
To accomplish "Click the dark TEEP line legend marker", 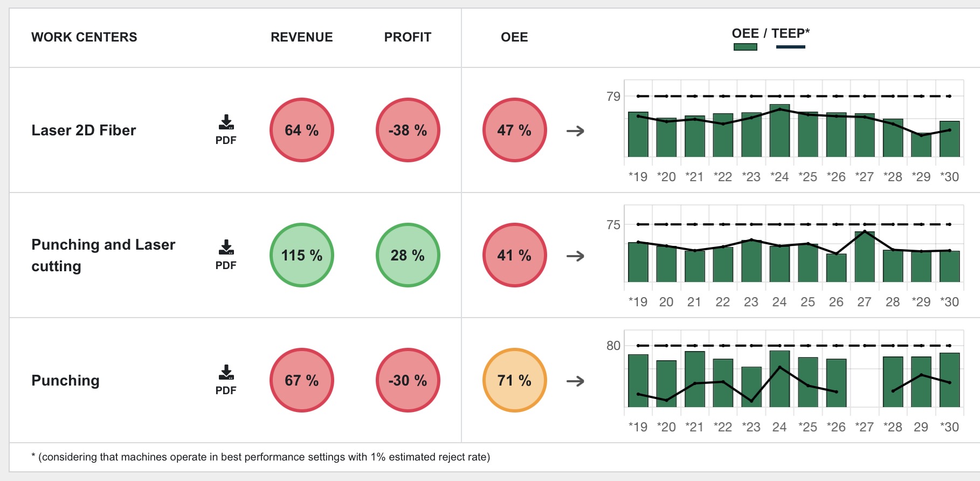I will coord(790,47).
